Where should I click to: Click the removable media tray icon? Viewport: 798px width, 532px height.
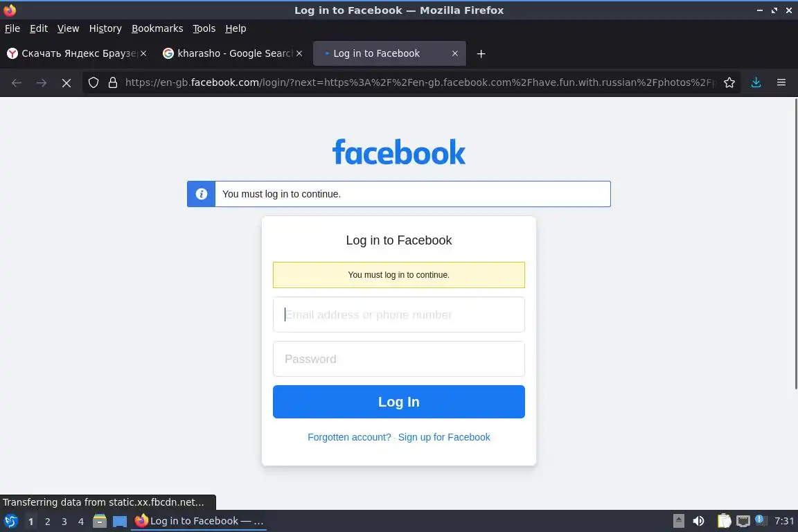[678, 521]
